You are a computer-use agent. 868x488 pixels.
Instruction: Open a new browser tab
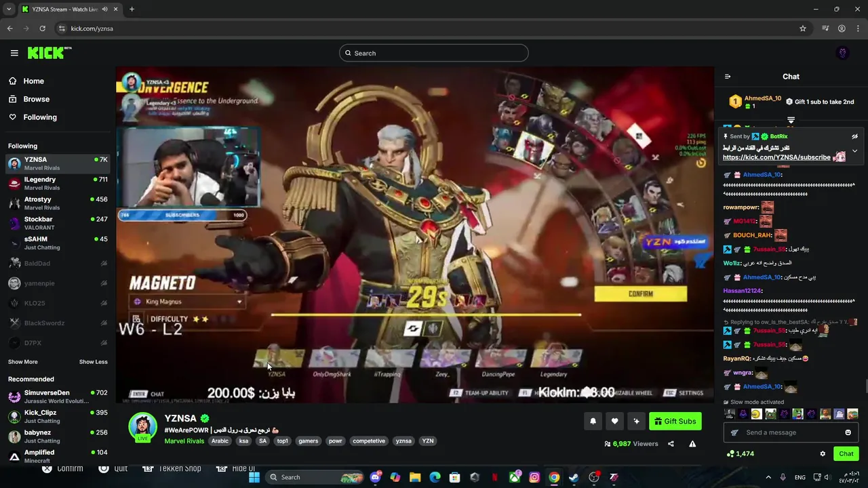132,9
